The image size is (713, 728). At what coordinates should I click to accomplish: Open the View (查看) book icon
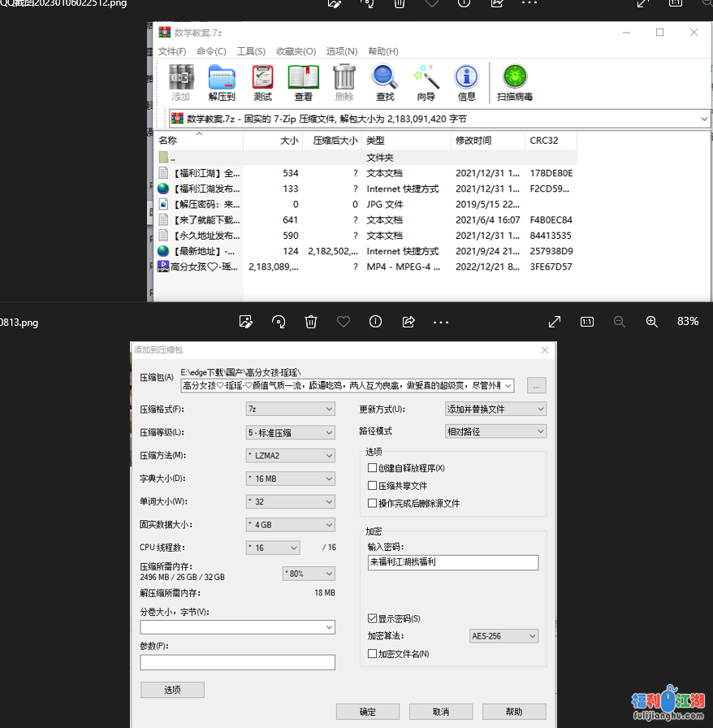tap(304, 83)
